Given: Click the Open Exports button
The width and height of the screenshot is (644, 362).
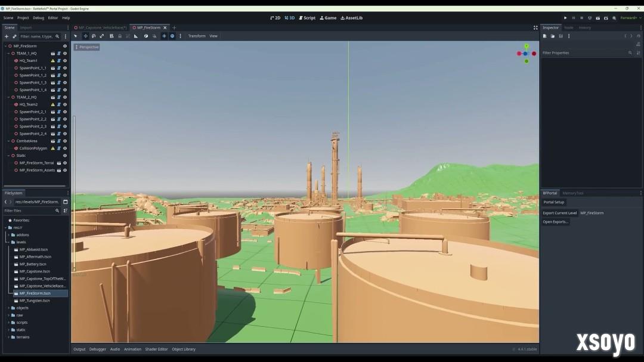Looking at the screenshot, I should point(555,222).
